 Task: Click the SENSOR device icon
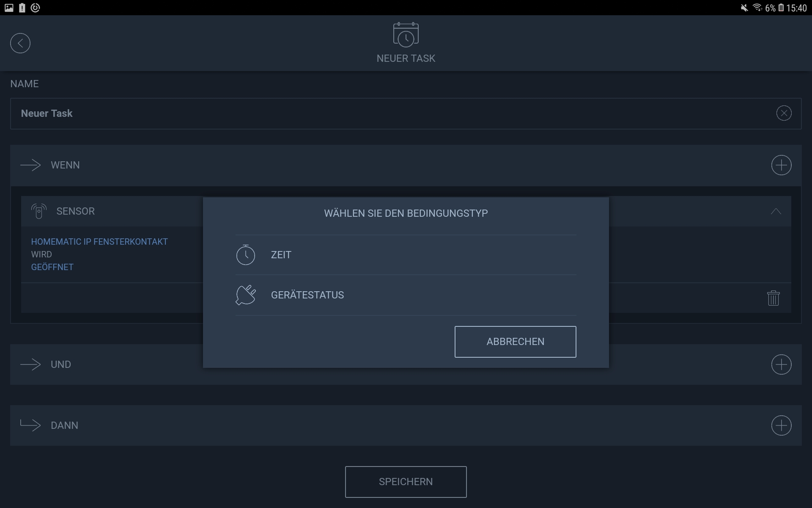click(38, 211)
